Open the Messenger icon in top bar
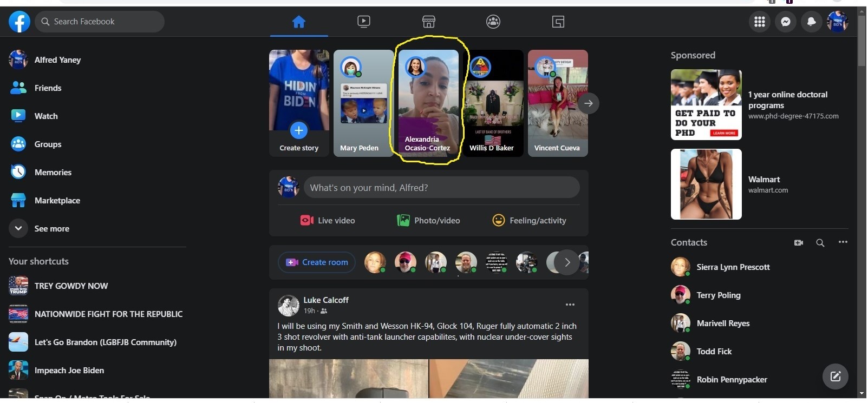The height and width of the screenshot is (403, 868). tap(785, 22)
